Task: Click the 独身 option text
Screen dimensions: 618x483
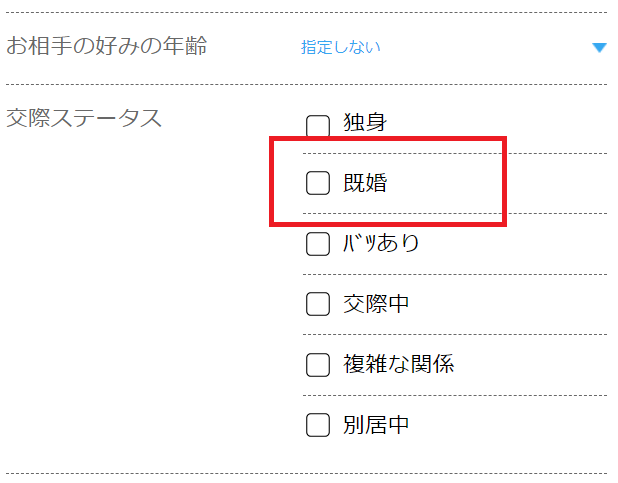Action: [x=365, y=124]
